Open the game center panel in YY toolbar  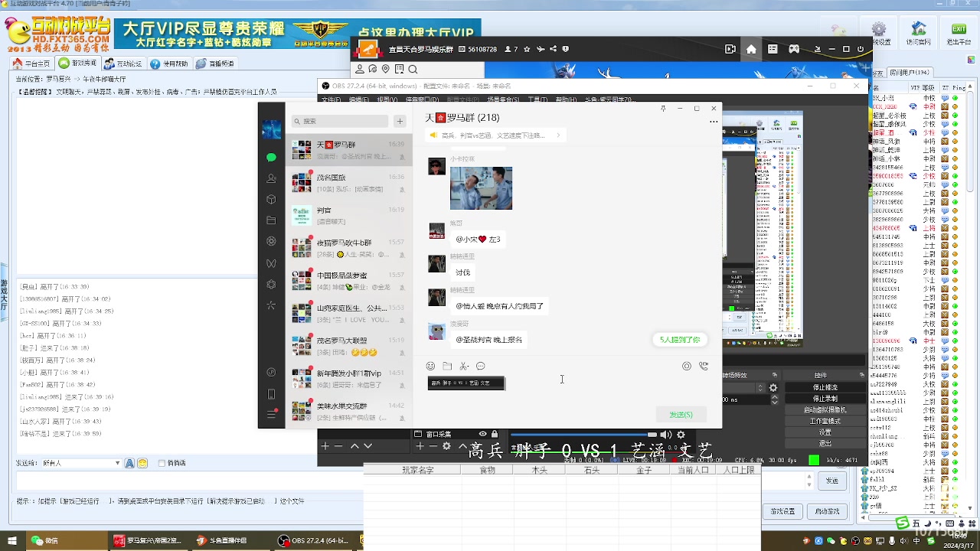click(795, 49)
